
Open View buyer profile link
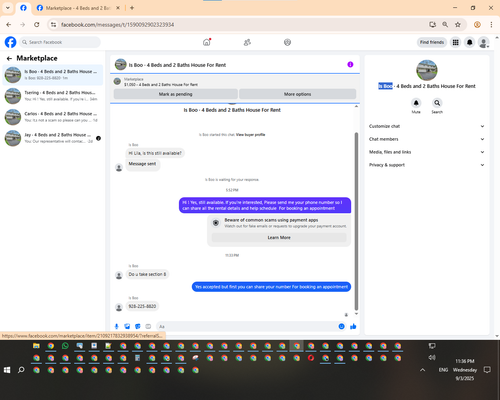[x=250, y=135]
